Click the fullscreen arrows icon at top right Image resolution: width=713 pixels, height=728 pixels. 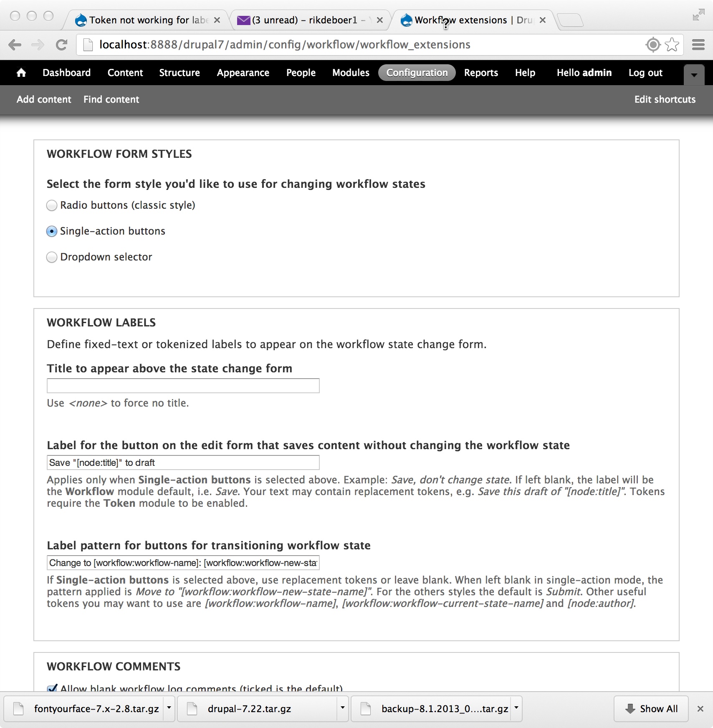[x=698, y=16]
